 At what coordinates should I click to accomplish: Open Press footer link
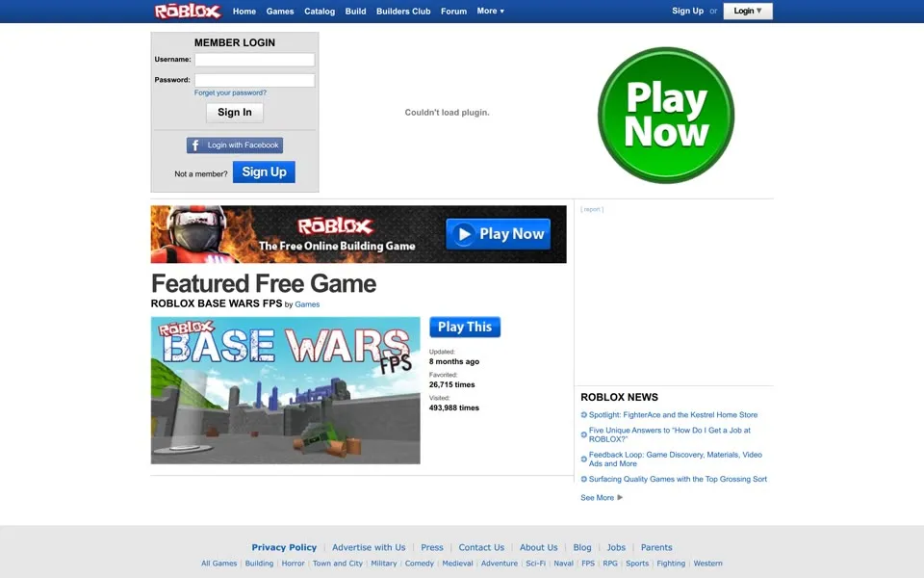pyautogui.click(x=432, y=547)
